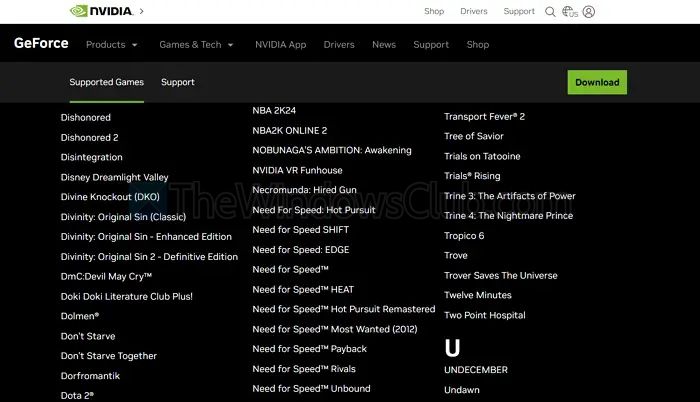Open Drivers in the GeForce navigation

pyautogui.click(x=339, y=45)
